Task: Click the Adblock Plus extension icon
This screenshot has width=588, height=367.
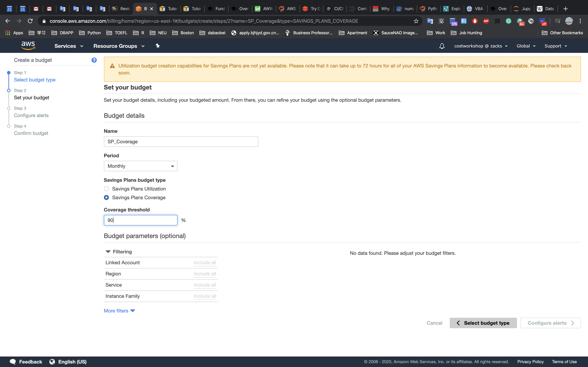Action: click(486, 21)
